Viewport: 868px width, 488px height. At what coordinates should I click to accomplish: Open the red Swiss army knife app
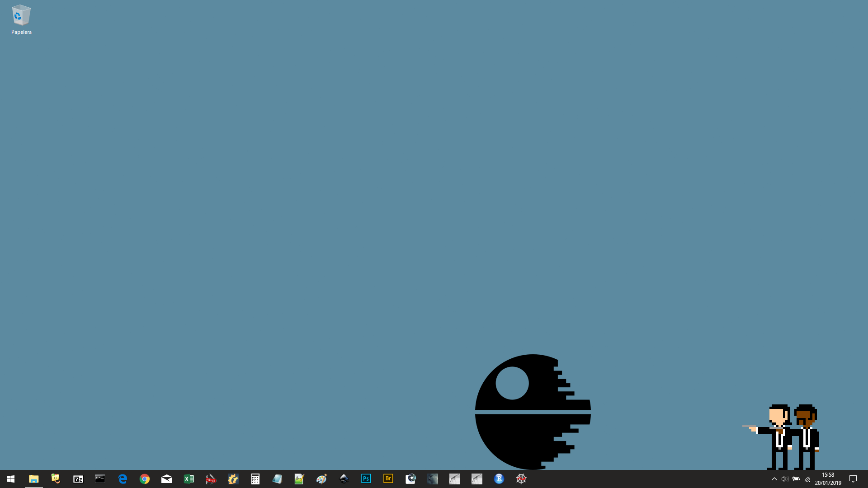coord(211,479)
